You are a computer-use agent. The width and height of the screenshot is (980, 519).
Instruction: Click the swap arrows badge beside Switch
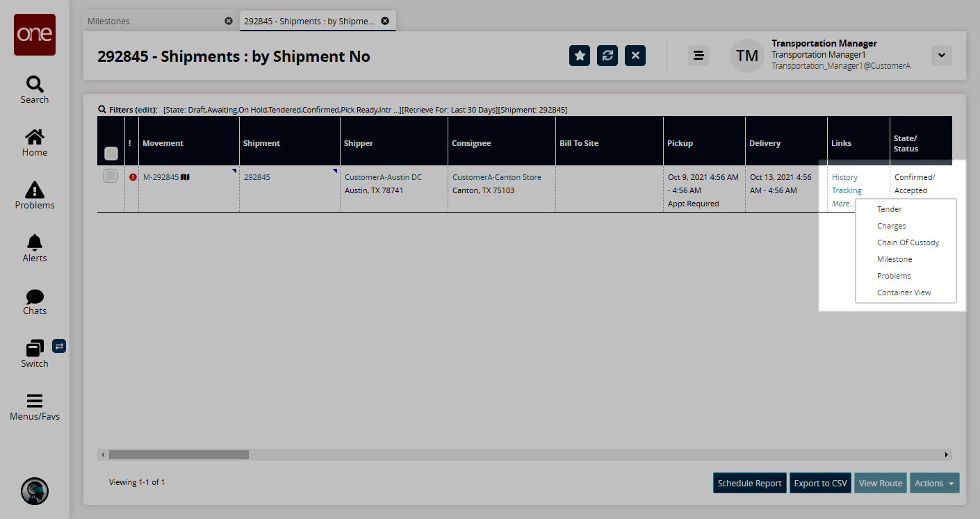59,346
